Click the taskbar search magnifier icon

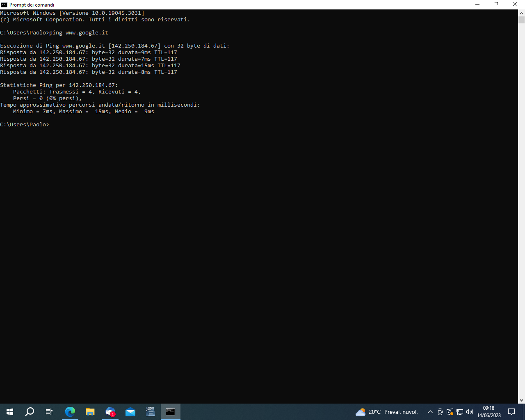30,412
